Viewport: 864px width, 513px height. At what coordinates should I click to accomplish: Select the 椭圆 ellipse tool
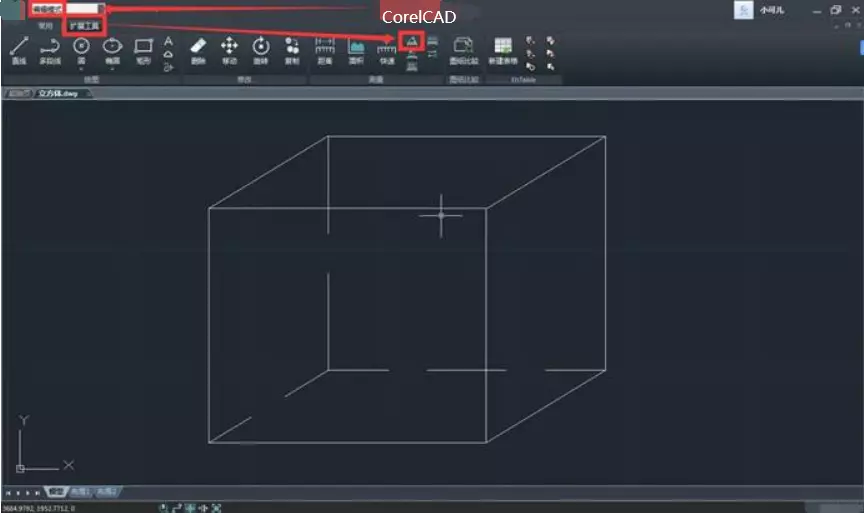[112, 50]
